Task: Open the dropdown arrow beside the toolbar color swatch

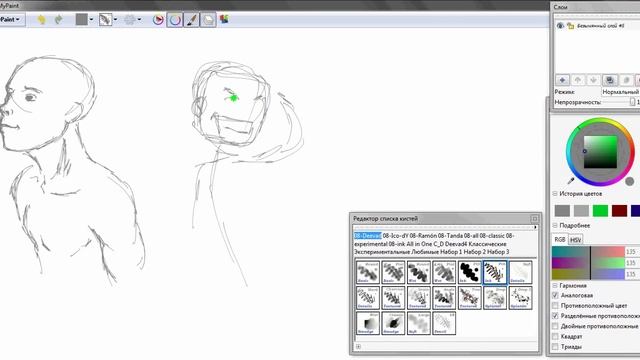Action: coord(91,19)
